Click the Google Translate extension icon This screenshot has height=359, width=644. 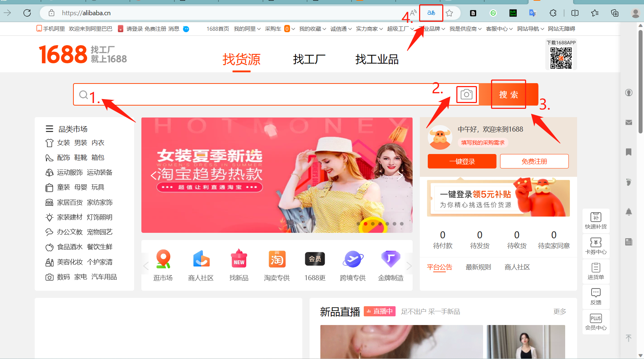(x=533, y=13)
